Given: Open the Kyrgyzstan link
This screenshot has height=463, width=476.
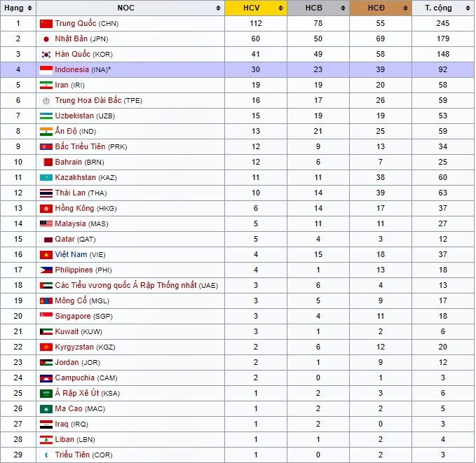Looking at the screenshot, I should click(x=74, y=347).
